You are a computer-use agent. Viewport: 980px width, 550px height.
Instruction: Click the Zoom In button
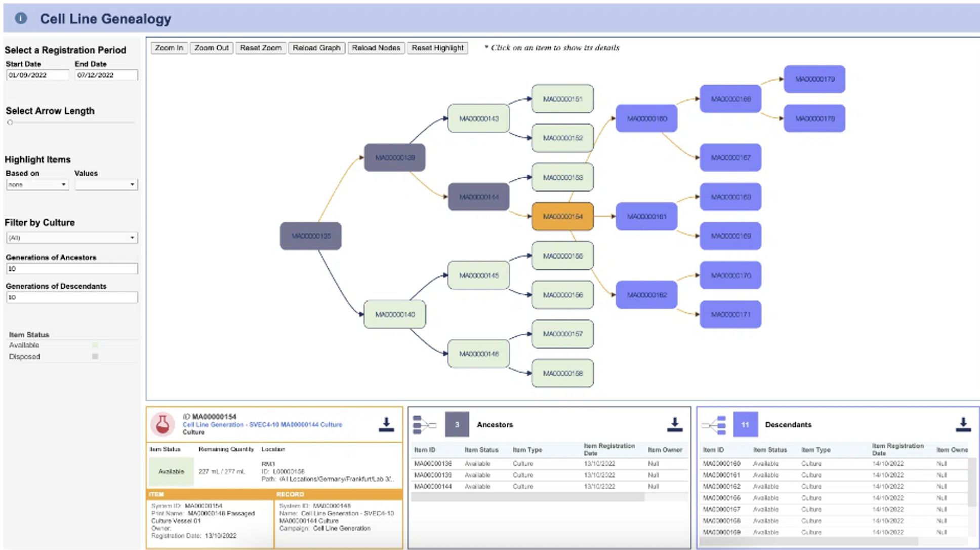tap(169, 48)
